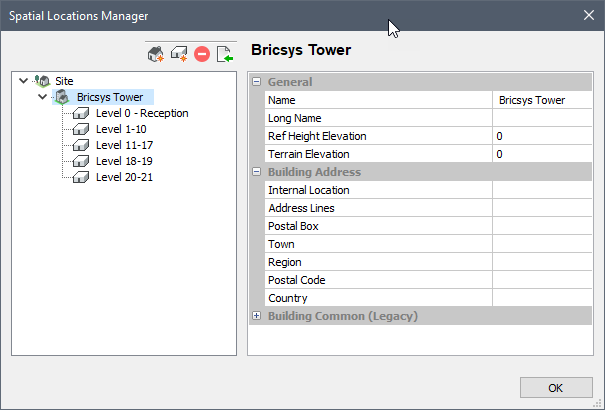Click the General section header label

tap(290, 82)
